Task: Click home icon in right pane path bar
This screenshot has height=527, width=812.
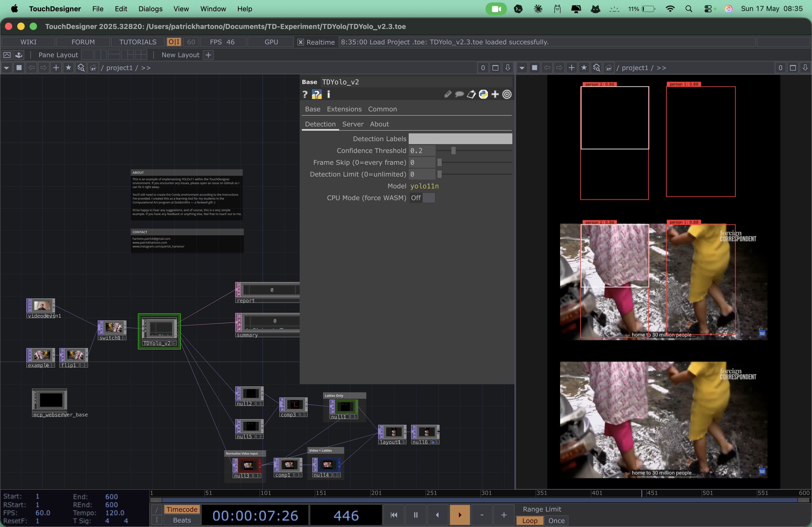Action: 609,68
